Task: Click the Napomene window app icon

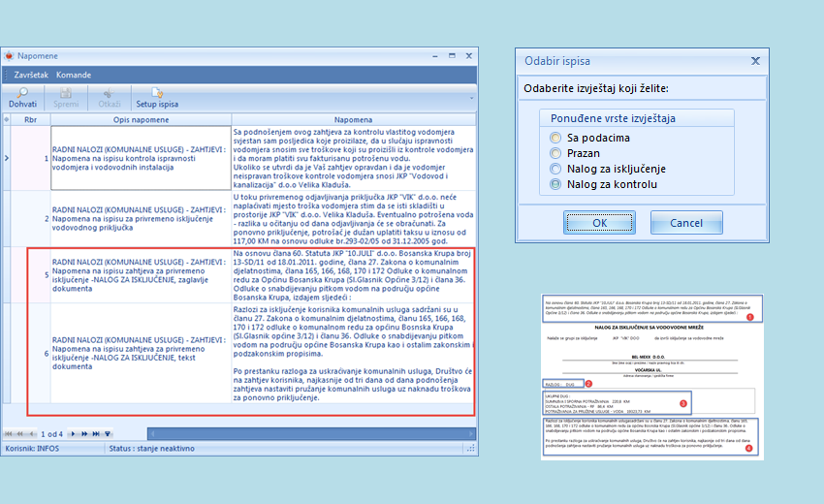Action: [9, 55]
